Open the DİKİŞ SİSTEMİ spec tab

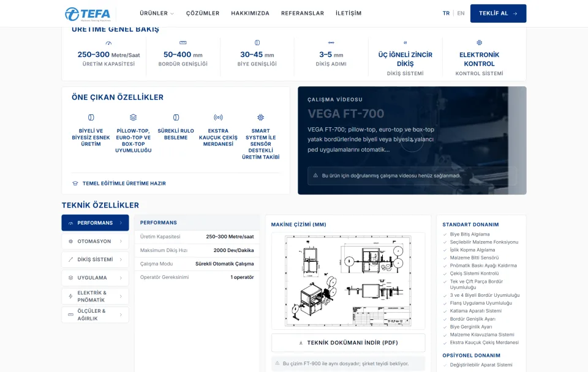pos(96,259)
